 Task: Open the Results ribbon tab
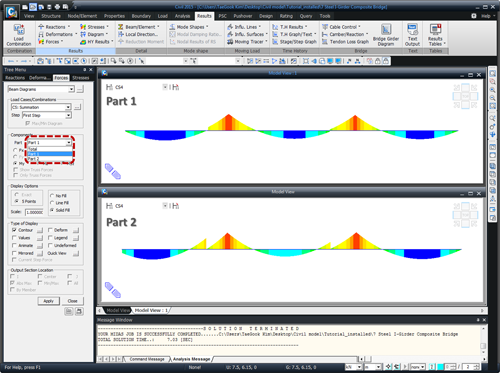click(204, 16)
